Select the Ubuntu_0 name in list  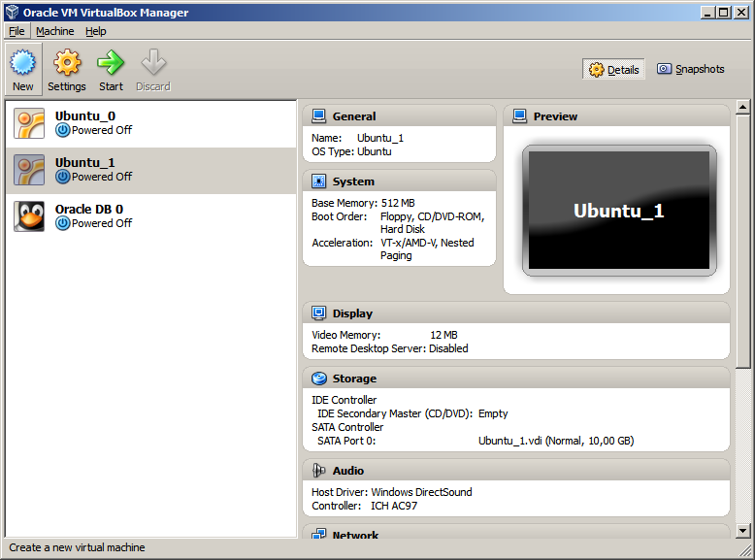[x=85, y=116]
